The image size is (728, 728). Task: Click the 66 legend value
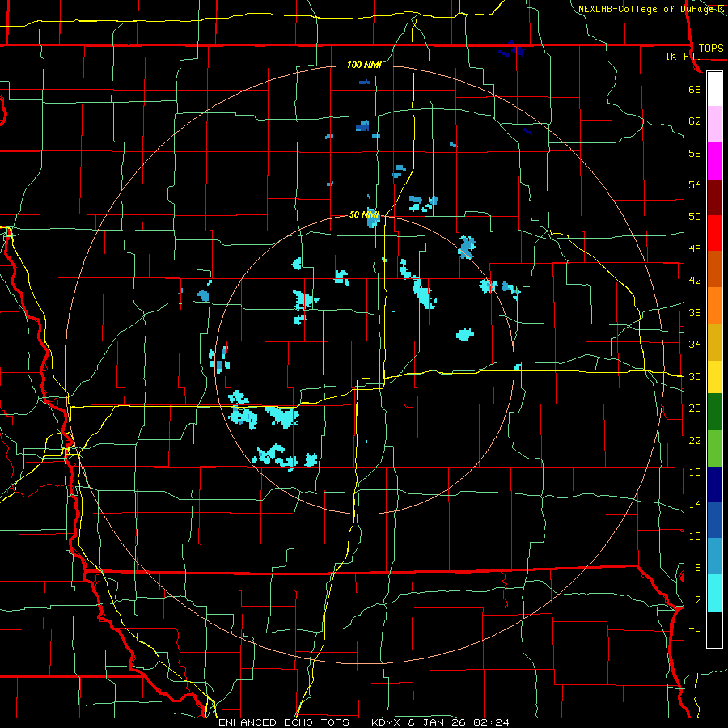click(695, 89)
